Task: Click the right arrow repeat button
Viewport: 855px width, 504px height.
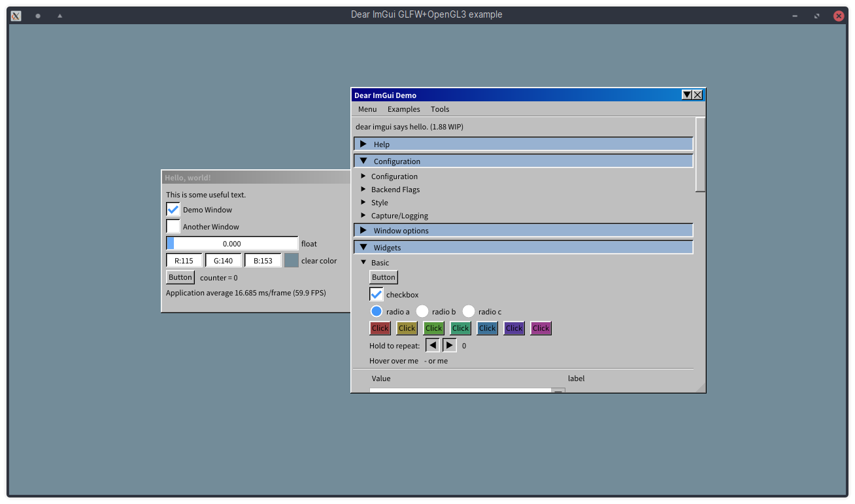Action: tap(450, 345)
